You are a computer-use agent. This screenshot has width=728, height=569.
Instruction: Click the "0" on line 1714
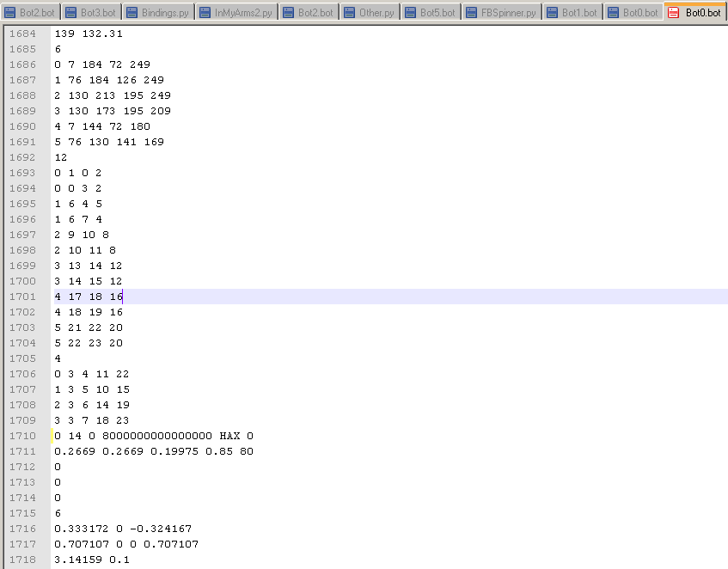tap(58, 498)
